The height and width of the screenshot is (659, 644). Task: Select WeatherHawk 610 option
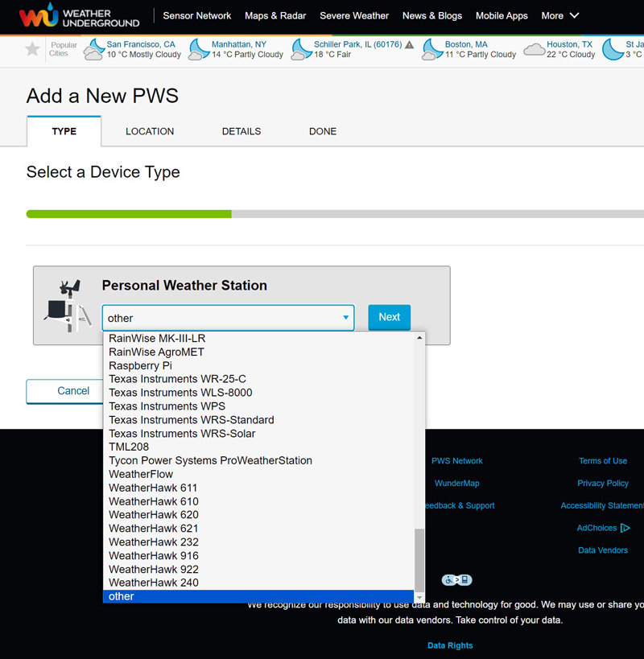tap(258, 501)
